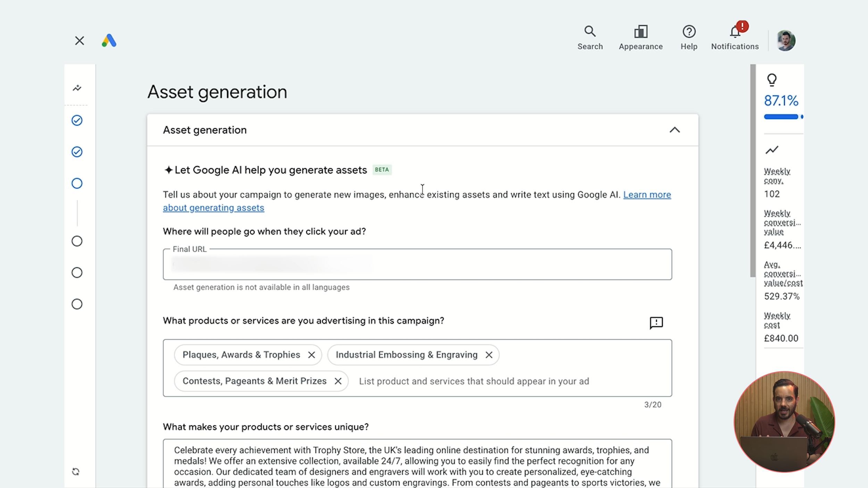Remove the Plaques, Awards & Trophies chip

[x=311, y=355]
